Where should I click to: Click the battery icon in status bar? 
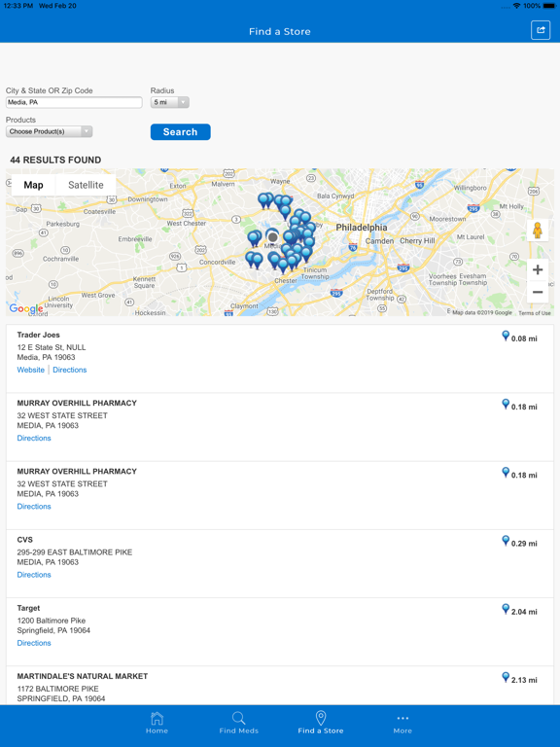(x=549, y=6)
